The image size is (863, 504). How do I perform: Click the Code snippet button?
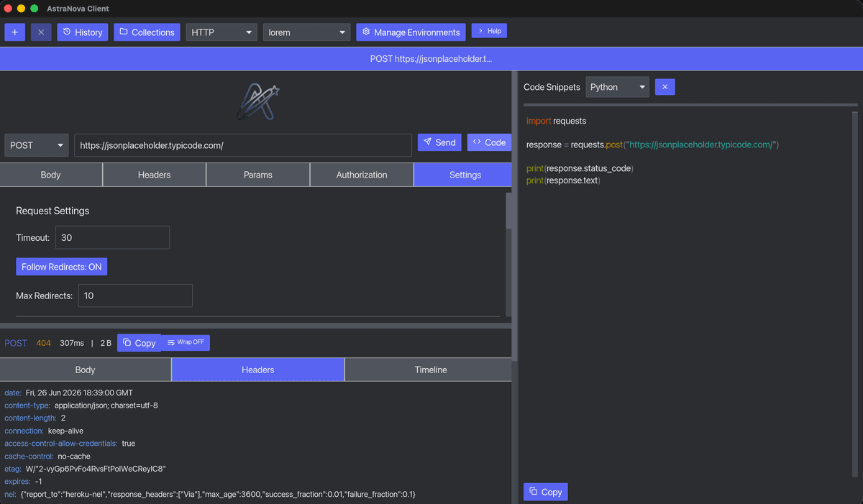point(489,142)
